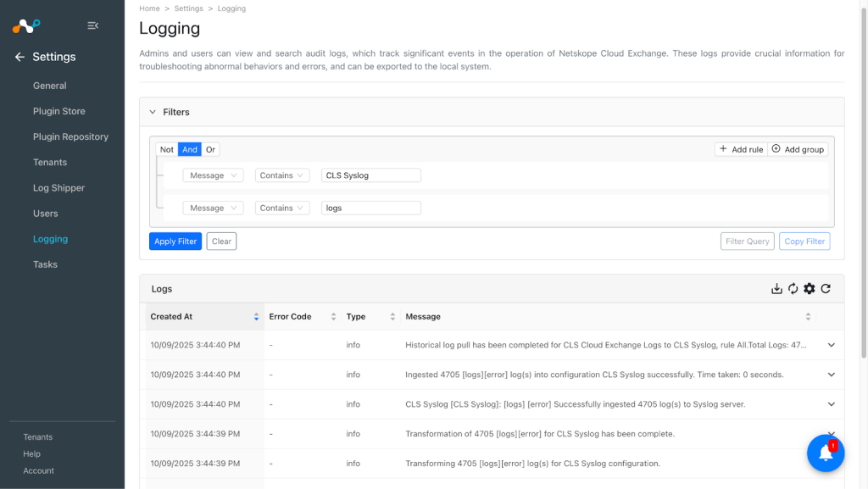Click Tenants link in the sidebar footer
Image resolution: width=868 pixels, height=489 pixels.
pos(37,437)
